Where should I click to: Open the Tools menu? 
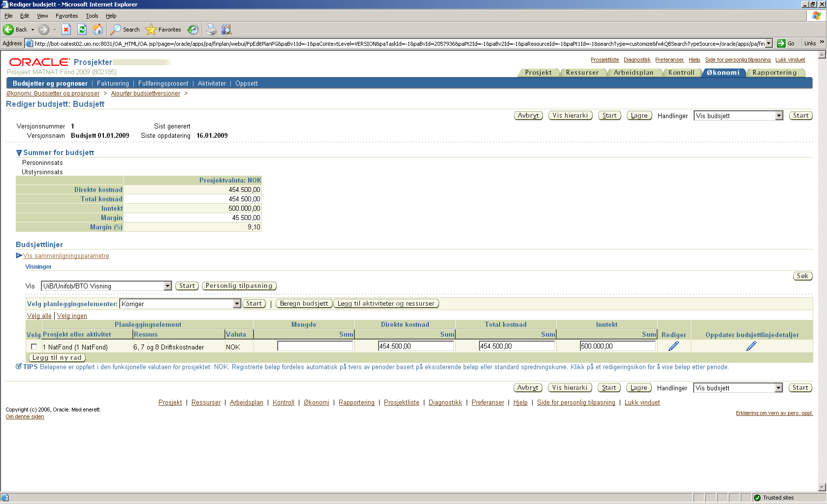[x=92, y=16]
